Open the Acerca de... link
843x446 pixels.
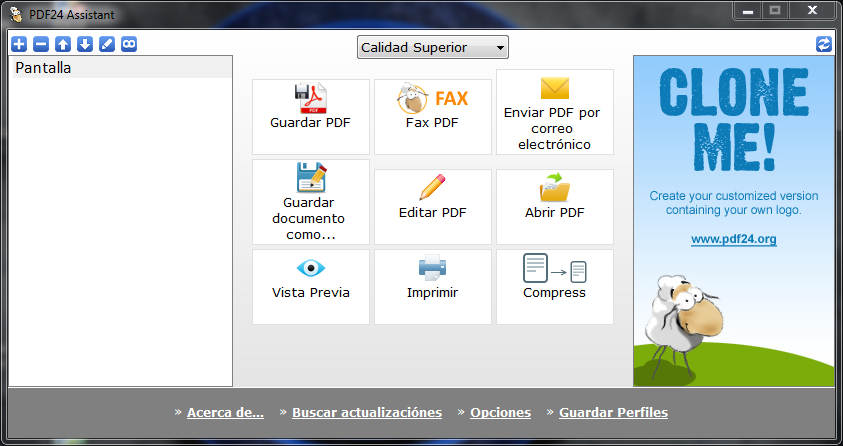(x=225, y=413)
